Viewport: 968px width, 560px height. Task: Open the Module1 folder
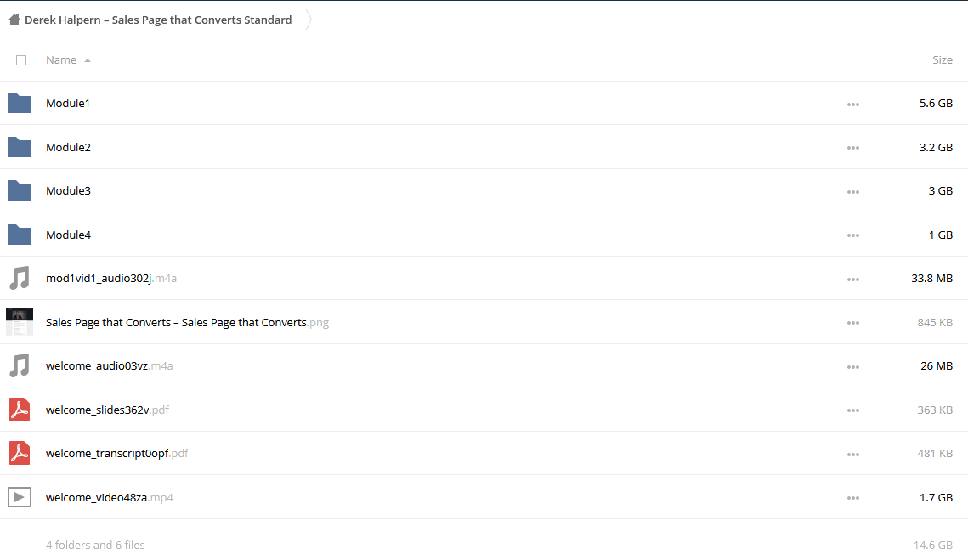[68, 103]
